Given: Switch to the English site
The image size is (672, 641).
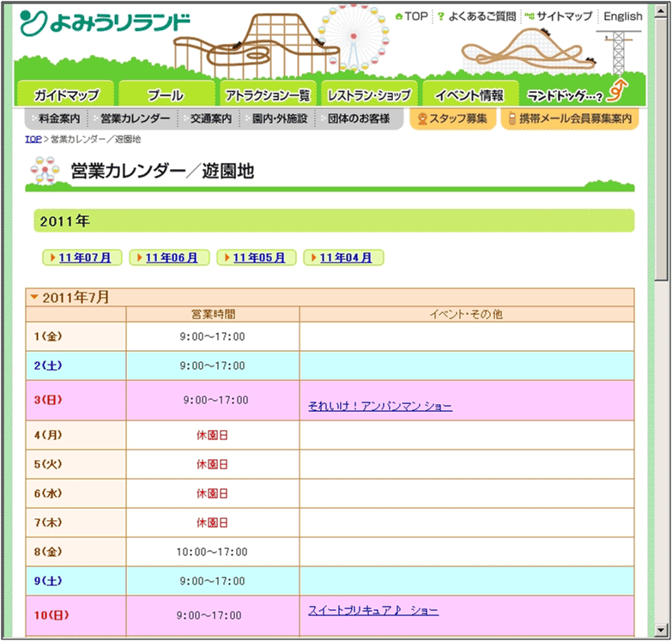Looking at the screenshot, I should [622, 16].
